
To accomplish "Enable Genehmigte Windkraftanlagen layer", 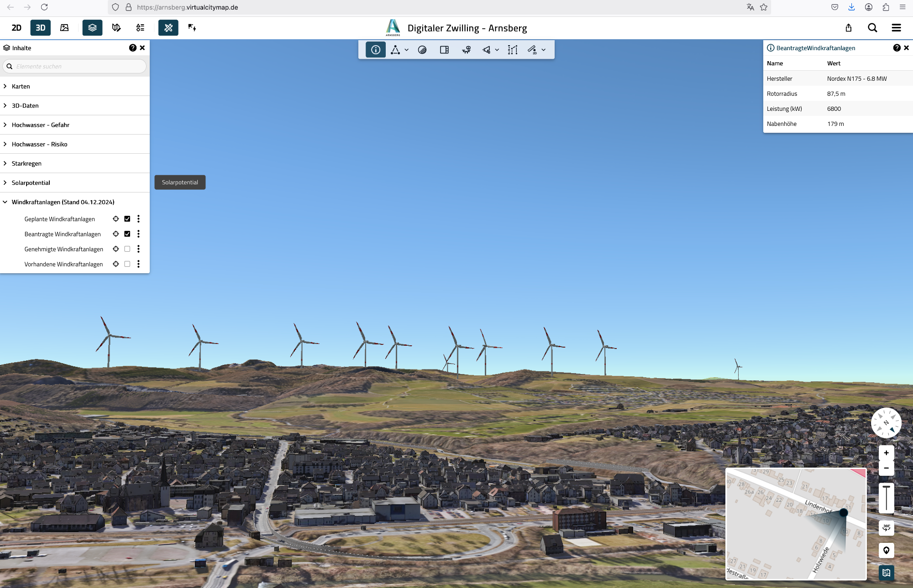I will (127, 249).
